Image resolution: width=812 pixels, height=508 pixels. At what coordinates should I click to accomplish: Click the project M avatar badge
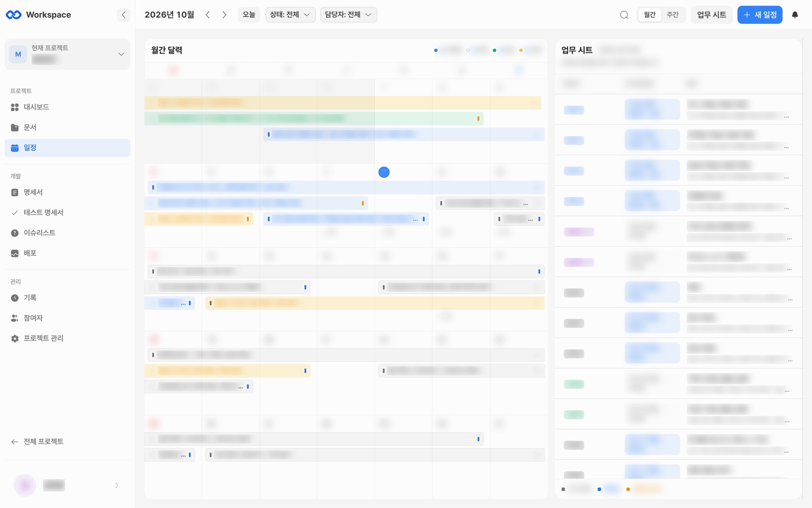(18, 54)
